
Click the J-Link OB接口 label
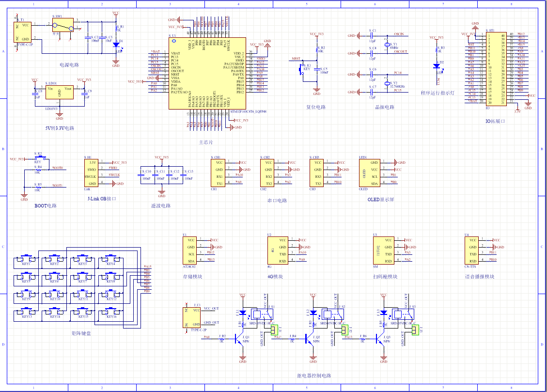coord(102,199)
